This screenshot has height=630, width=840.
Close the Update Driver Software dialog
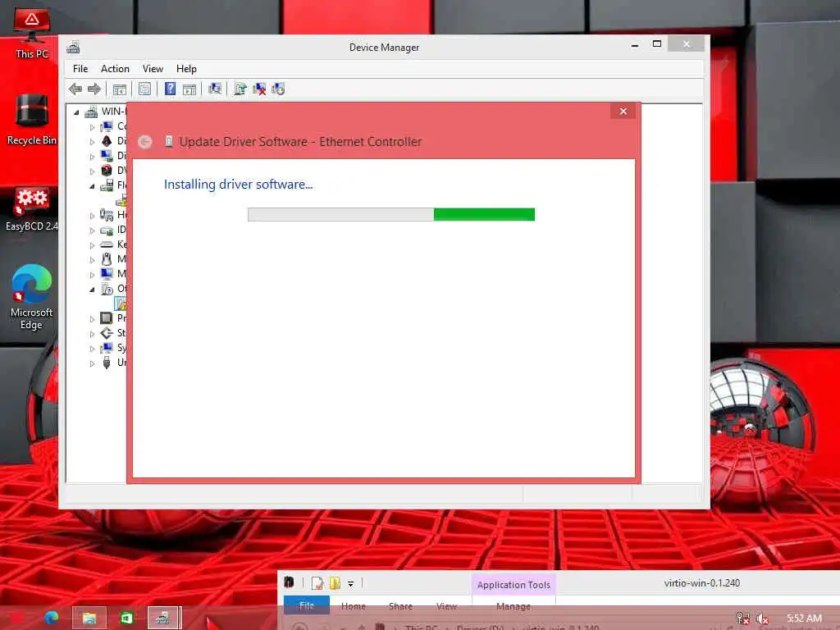623,111
